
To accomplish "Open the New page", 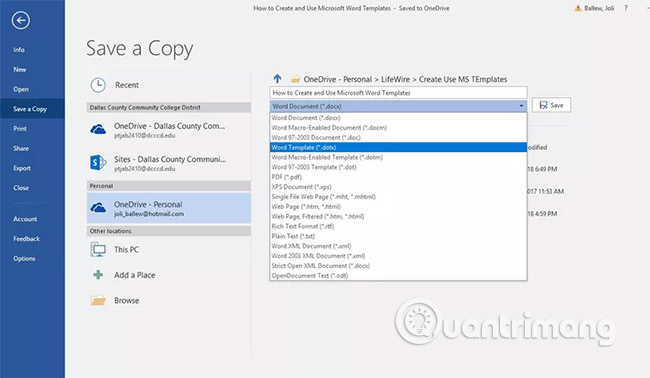I will click(x=19, y=70).
